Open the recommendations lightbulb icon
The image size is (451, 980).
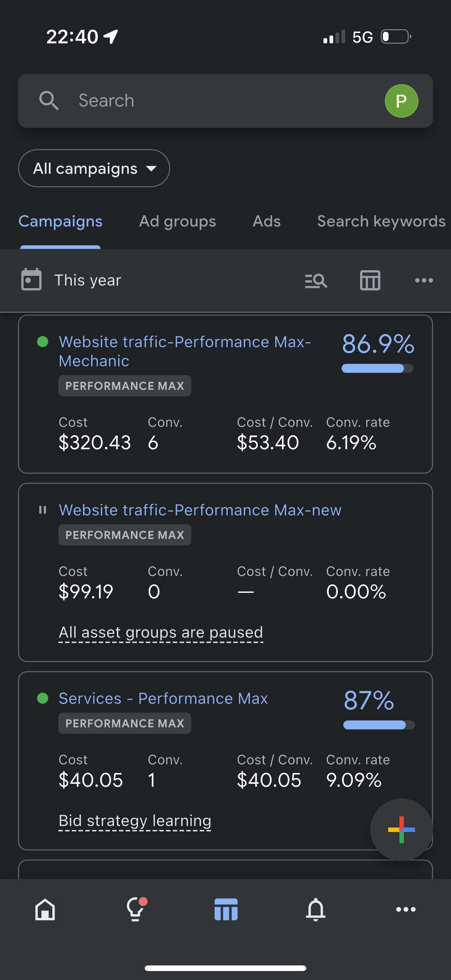click(x=135, y=909)
